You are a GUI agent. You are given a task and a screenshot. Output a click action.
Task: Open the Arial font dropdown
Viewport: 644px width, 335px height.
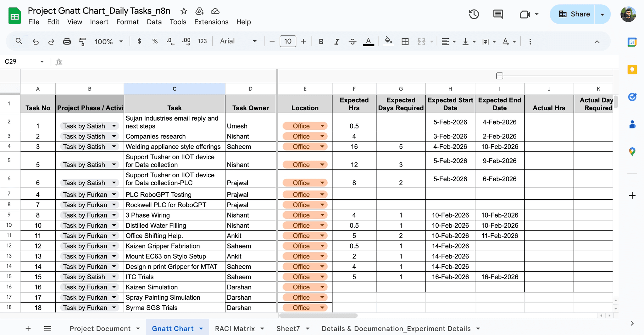(x=239, y=41)
